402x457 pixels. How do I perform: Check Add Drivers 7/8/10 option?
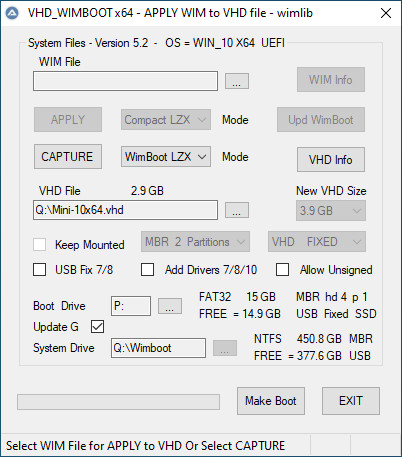(147, 270)
